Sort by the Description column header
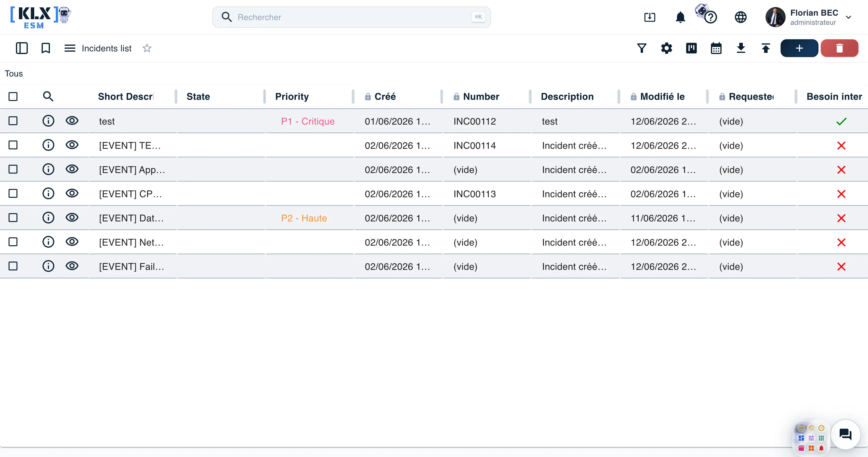 point(567,96)
